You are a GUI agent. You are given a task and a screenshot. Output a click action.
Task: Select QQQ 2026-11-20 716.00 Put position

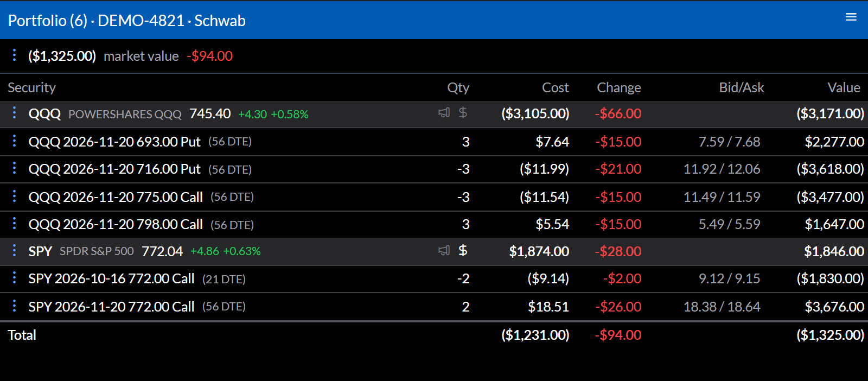pyautogui.click(x=114, y=169)
